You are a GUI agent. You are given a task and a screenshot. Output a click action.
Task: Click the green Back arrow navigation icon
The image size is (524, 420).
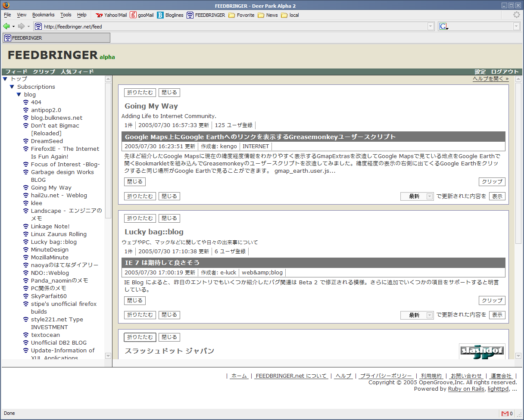click(x=6, y=26)
